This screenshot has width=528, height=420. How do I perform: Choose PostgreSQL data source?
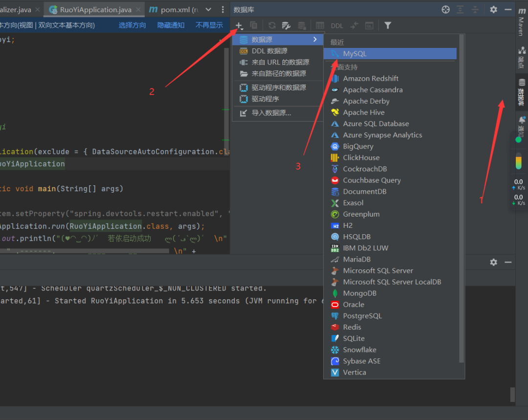click(x=391, y=316)
